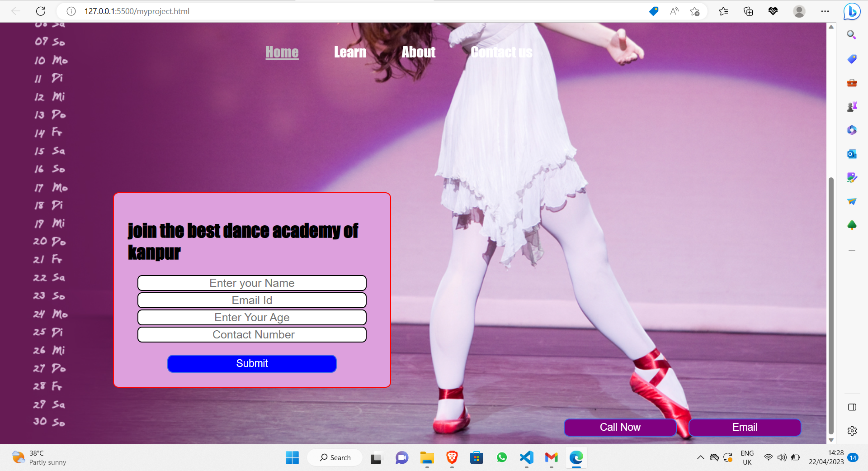Click the browser back arrow

click(x=16, y=11)
